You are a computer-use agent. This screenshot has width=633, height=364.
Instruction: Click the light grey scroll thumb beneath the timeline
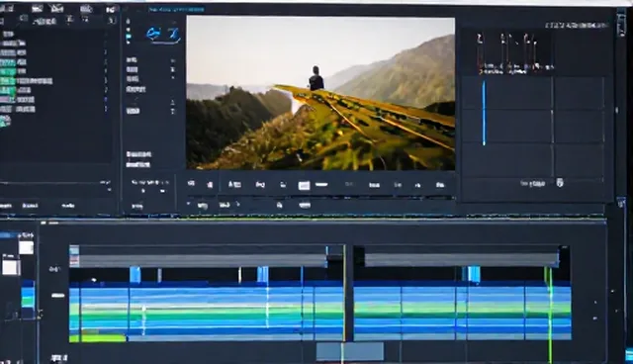349,351
